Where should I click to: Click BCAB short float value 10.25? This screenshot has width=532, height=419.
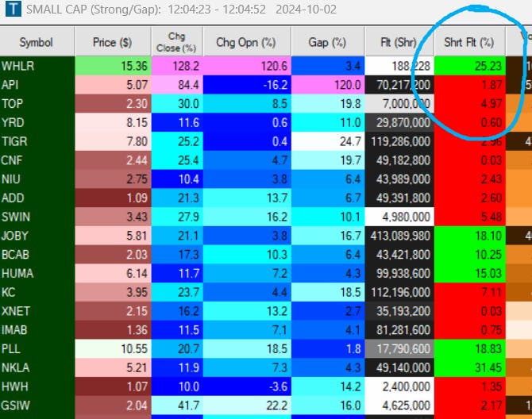(x=470, y=255)
